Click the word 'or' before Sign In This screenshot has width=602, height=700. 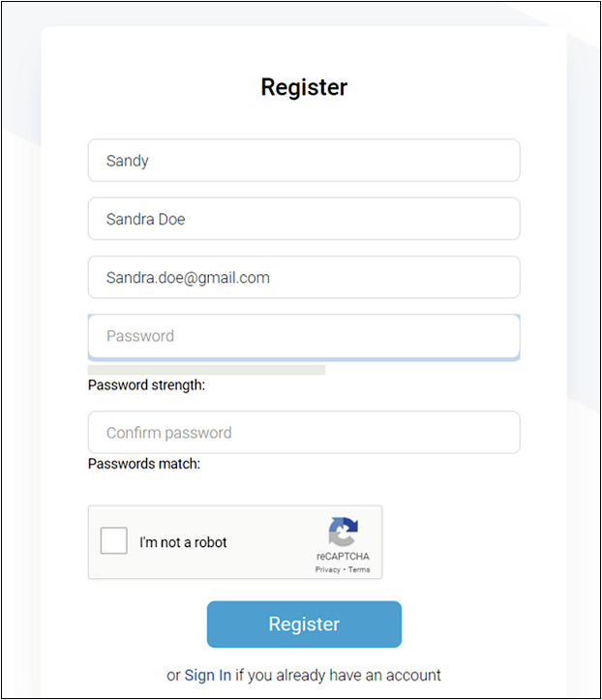[x=173, y=675]
